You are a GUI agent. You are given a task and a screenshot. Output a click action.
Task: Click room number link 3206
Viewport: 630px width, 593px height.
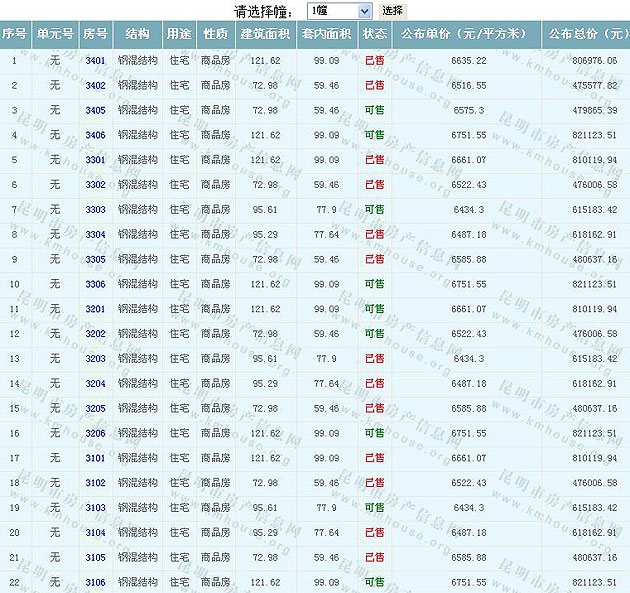(x=96, y=433)
